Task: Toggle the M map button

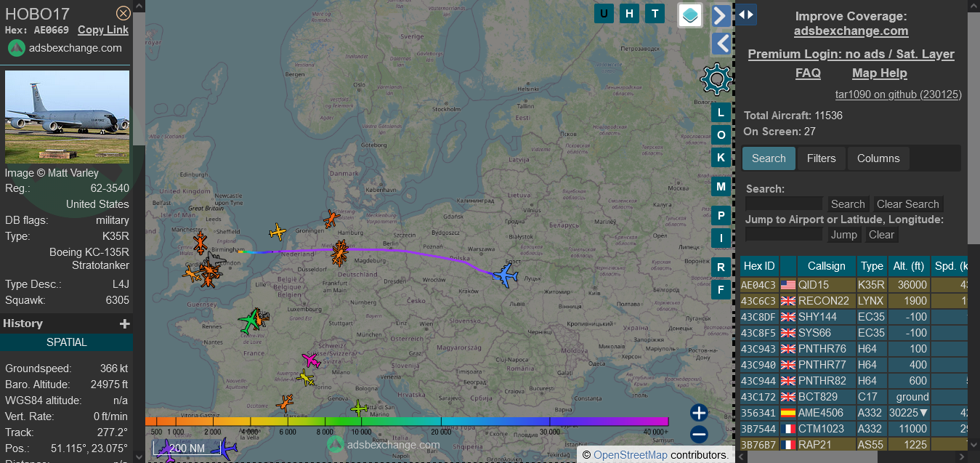Action: point(721,186)
